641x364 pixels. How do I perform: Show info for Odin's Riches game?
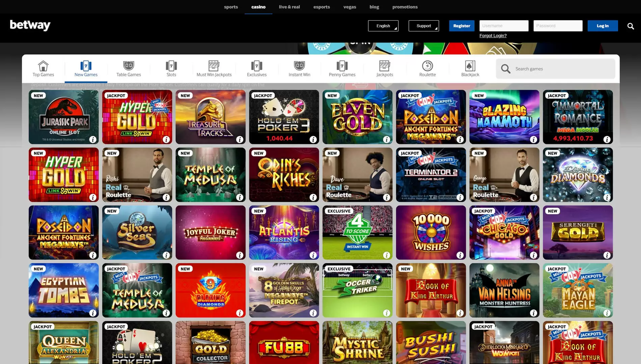click(313, 197)
